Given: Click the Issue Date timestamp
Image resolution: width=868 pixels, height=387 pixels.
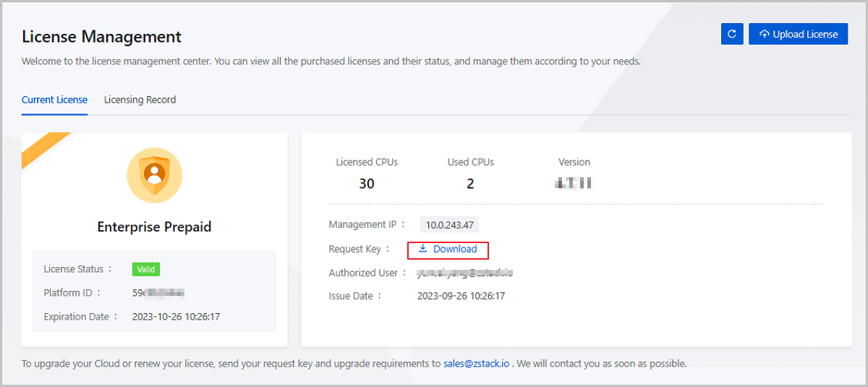Looking at the screenshot, I should coord(461,296).
